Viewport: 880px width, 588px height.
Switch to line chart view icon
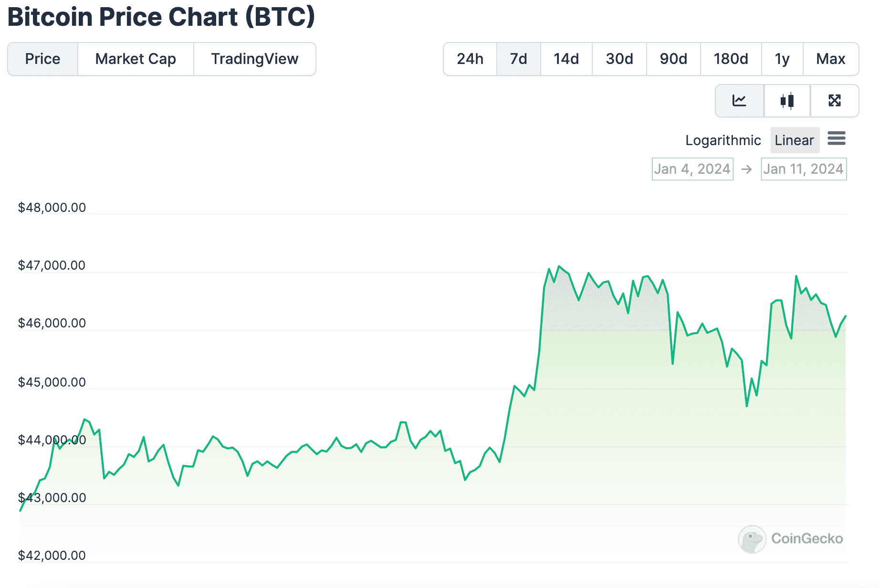point(739,101)
